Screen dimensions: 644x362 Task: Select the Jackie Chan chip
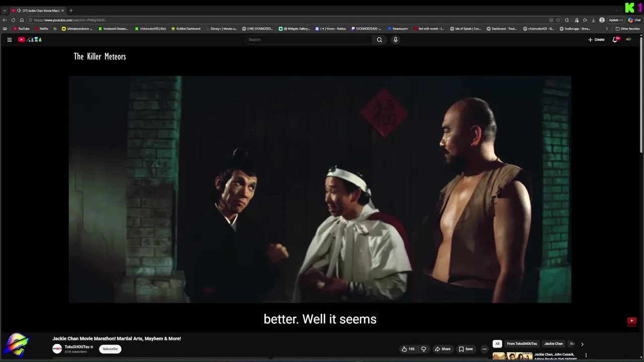coord(553,344)
